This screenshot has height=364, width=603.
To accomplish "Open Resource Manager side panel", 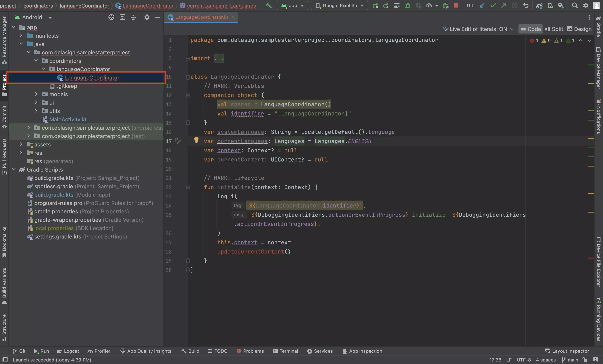I will (x=4, y=40).
